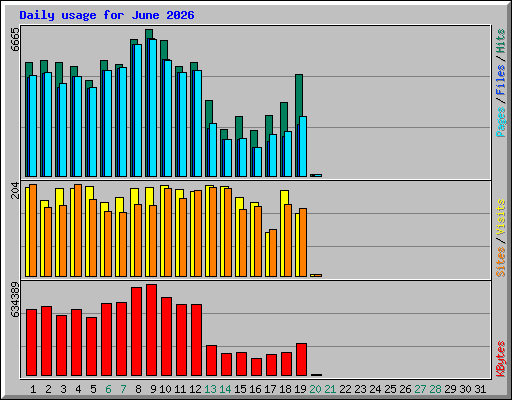Click the green 'Hits' legend label
Viewport: 512px width, 400px height.
click(501, 41)
